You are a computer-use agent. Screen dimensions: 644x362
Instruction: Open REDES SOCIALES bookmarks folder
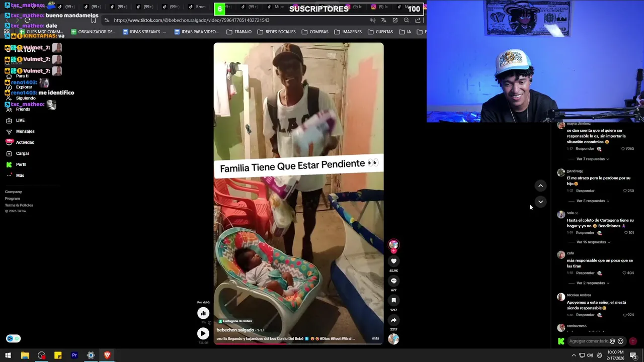click(x=276, y=32)
